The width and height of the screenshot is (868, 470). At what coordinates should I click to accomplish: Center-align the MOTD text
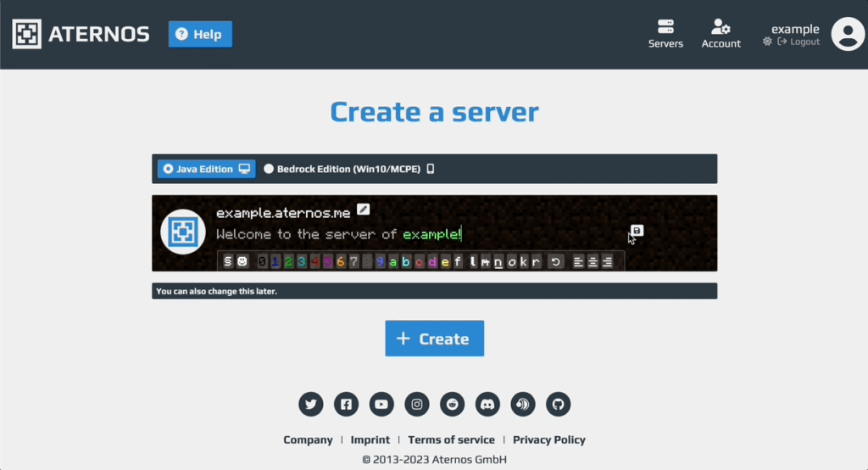pyautogui.click(x=593, y=261)
